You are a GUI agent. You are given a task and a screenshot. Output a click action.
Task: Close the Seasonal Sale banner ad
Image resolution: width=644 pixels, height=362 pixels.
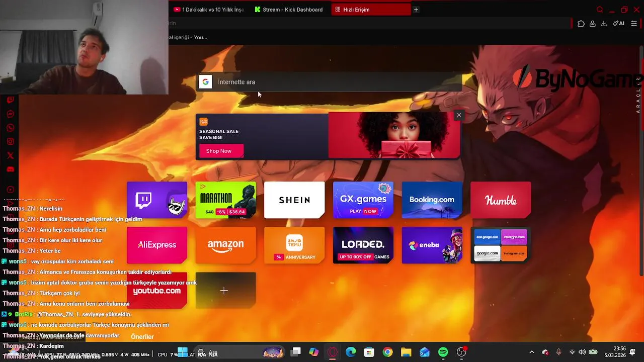459,115
